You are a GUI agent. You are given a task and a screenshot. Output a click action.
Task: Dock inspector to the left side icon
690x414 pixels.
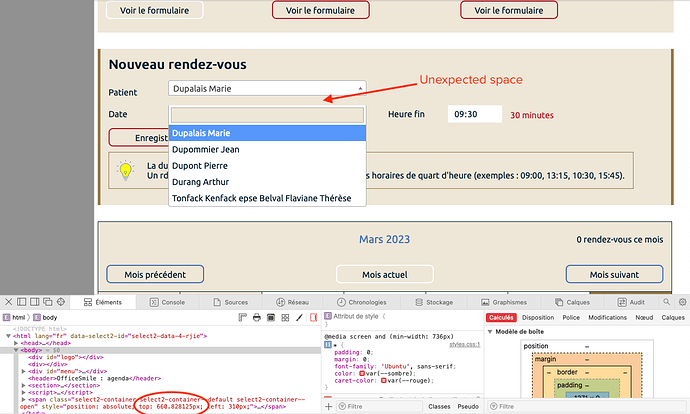pos(22,302)
